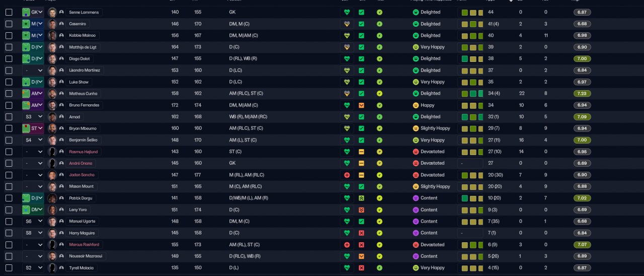The height and width of the screenshot is (276, 644).
Task: Click the Slightly Happy face for Mason Mount
Action: (x=416, y=186)
